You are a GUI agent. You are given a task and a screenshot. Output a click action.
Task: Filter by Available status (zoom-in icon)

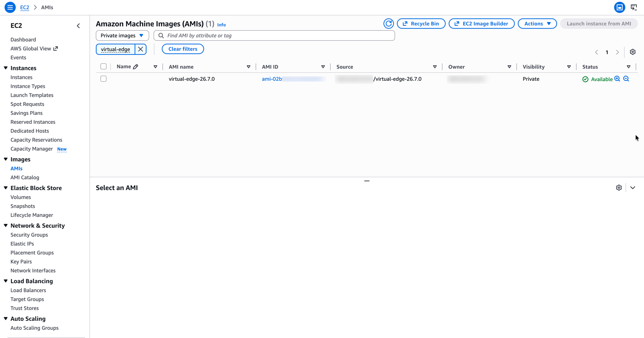click(x=617, y=79)
